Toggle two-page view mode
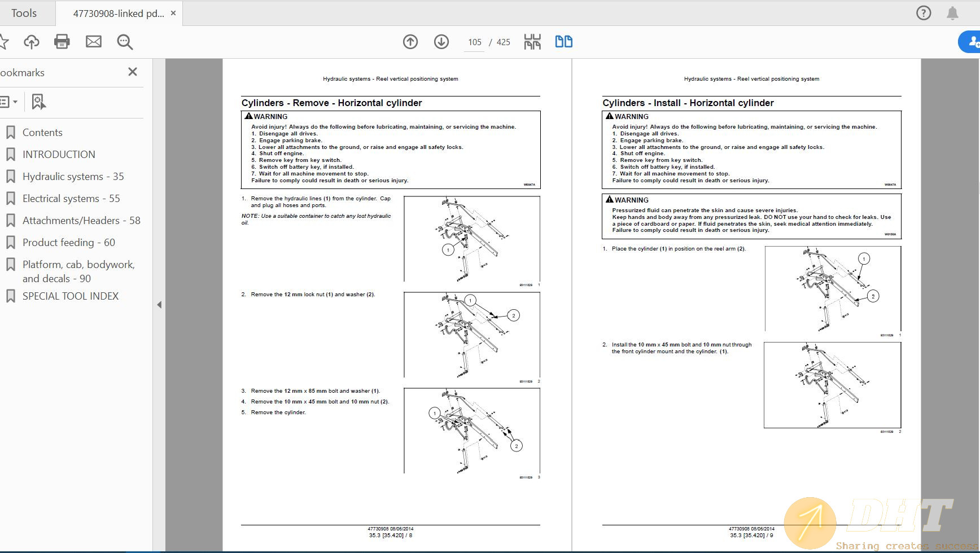Viewport: 980px width, 553px height. pos(563,42)
